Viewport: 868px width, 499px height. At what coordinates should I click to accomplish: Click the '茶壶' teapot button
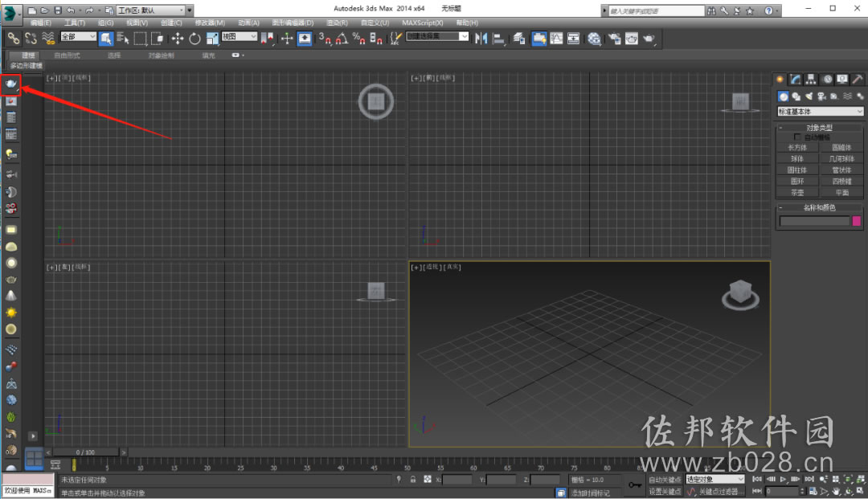pos(797,193)
